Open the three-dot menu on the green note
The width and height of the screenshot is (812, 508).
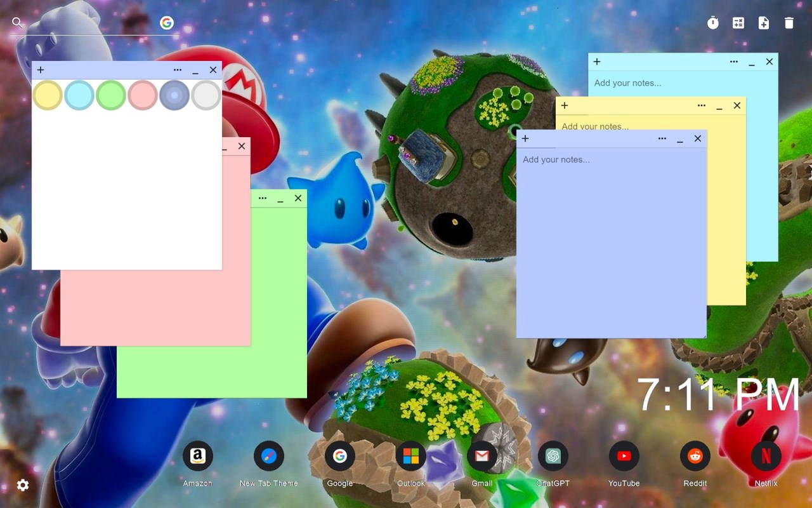click(x=263, y=198)
